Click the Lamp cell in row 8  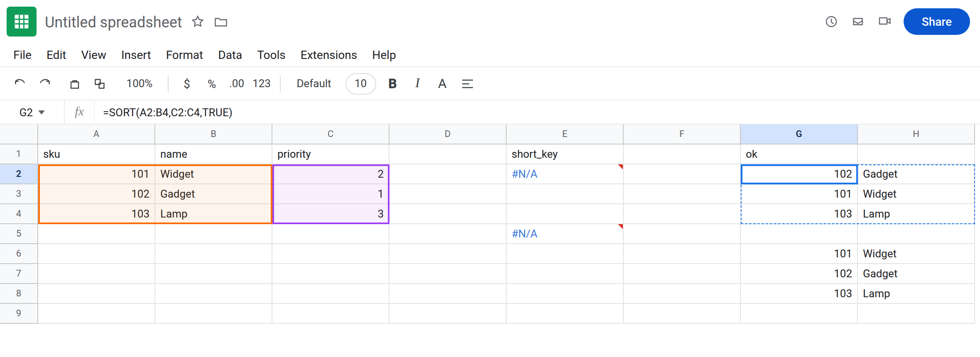pyautogui.click(x=916, y=293)
